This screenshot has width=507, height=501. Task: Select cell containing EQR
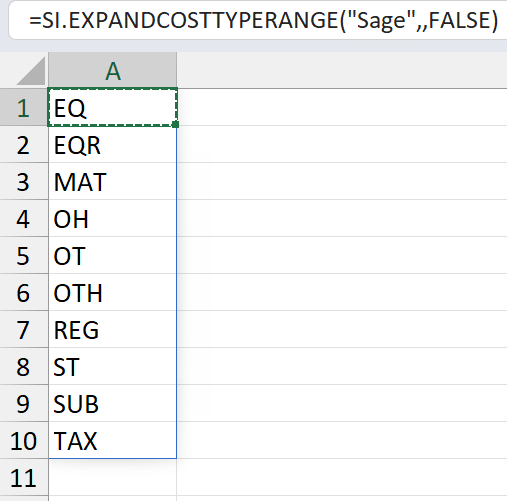[113, 145]
